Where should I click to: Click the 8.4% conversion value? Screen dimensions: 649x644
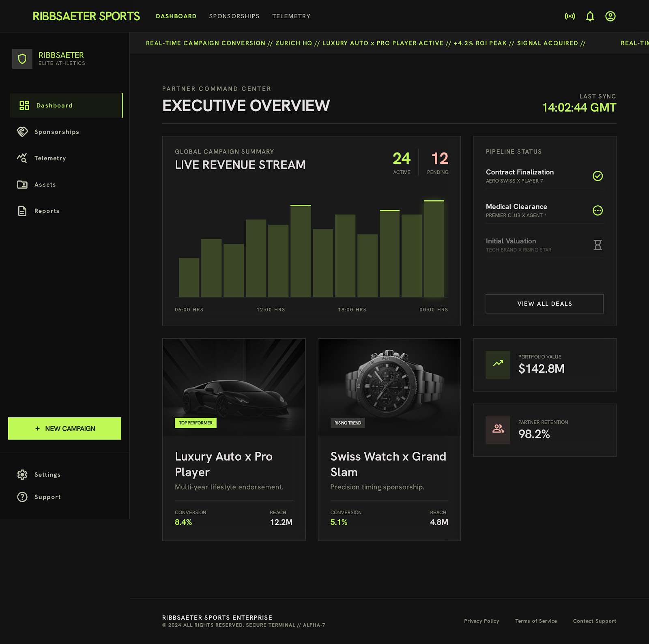point(183,522)
